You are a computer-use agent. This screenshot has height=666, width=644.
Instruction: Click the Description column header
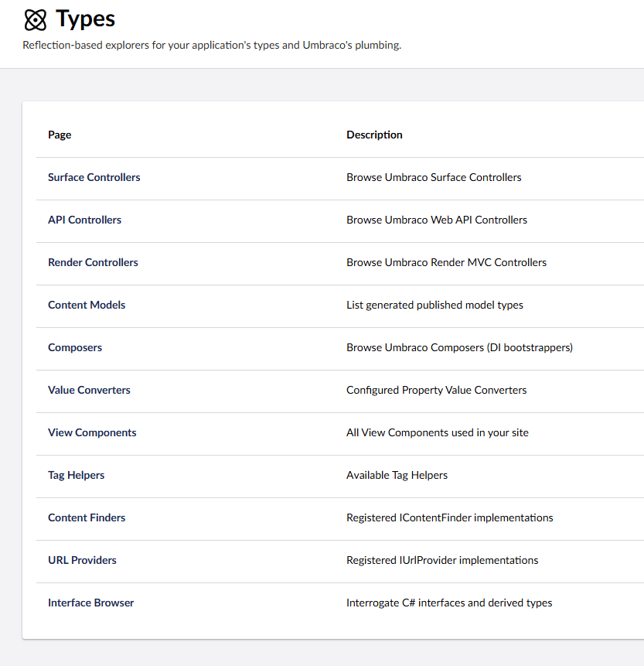374,135
